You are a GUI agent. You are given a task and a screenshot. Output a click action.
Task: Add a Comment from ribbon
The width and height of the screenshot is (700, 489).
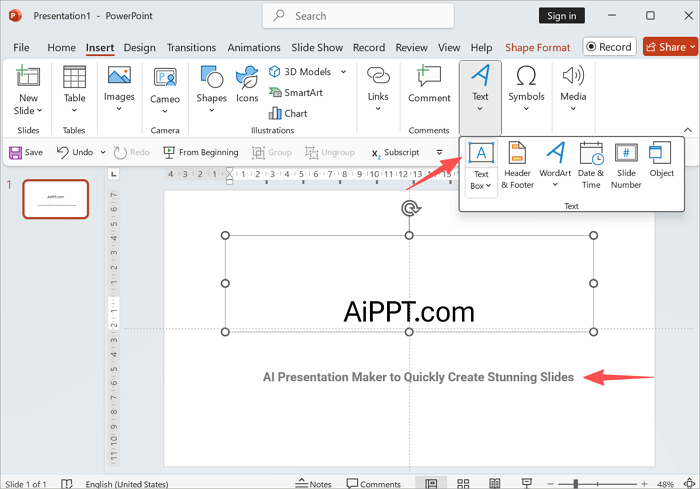point(429,84)
